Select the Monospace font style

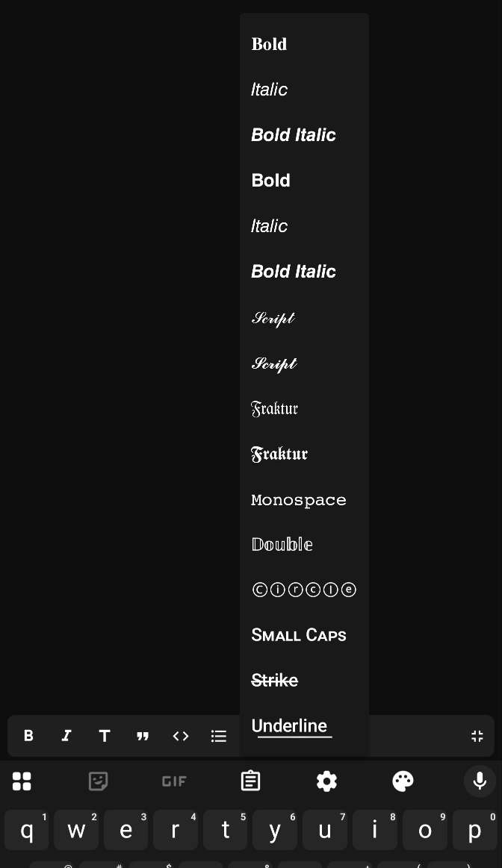(299, 500)
